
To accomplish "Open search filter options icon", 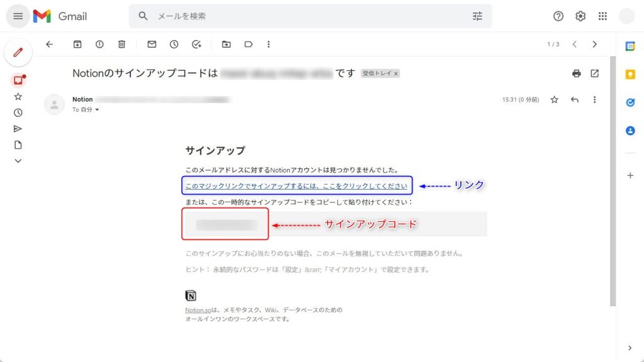I will coord(477,16).
